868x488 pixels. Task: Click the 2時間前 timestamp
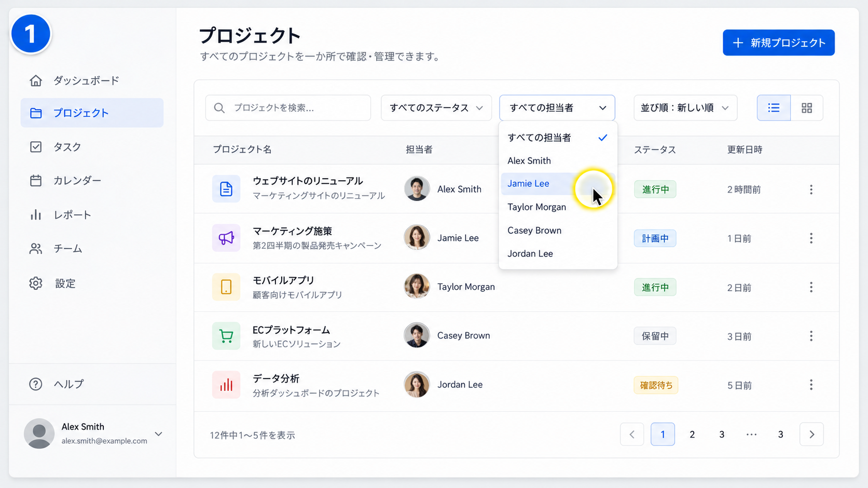pyautogui.click(x=744, y=189)
